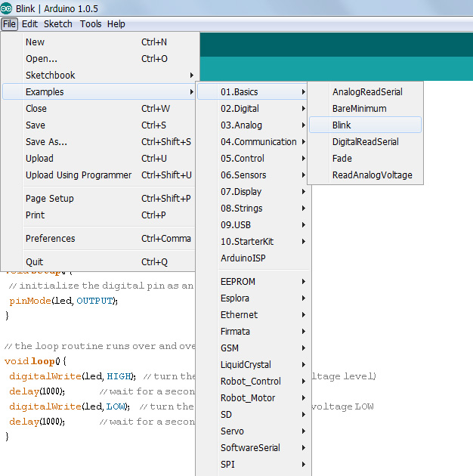Expand the Firmata library examples
Screen dimensions: 473x476
(x=252, y=332)
